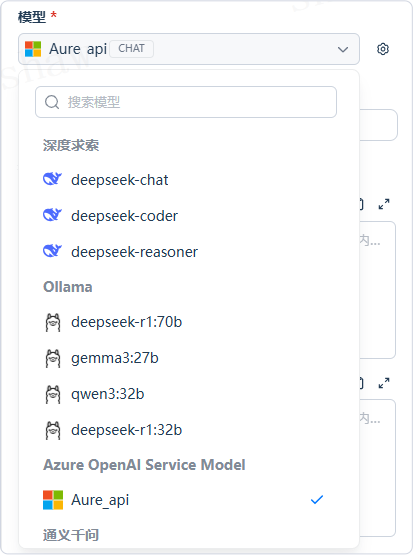Image resolution: width=413 pixels, height=555 pixels.
Task: Expand the lower text editor to fullscreen
Action: pos(384,383)
